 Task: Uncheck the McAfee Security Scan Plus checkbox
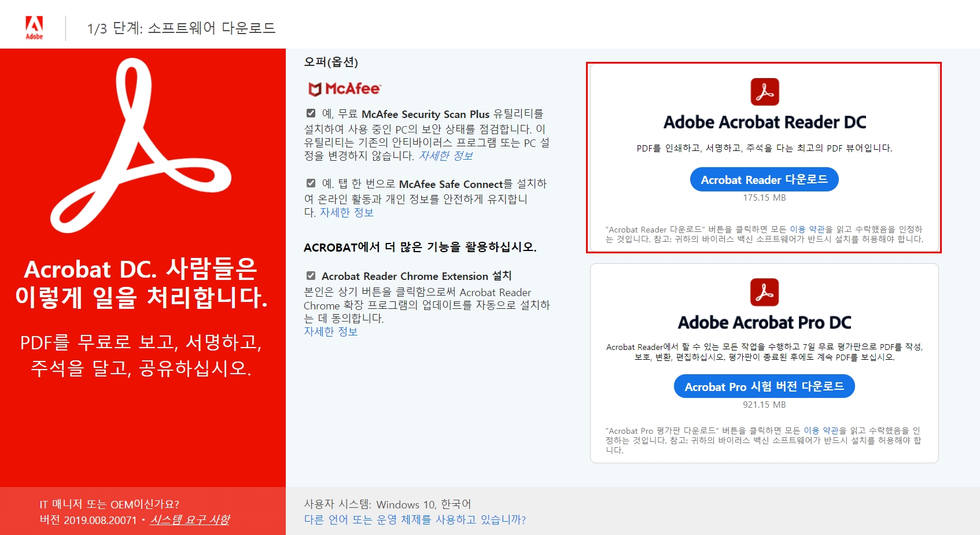click(311, 113)
